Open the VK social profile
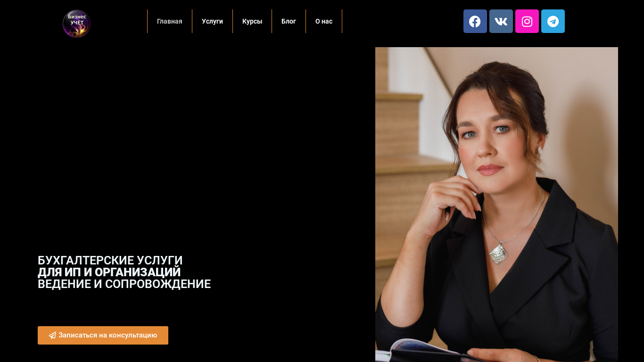The image size is (644, 362). (501, 21)
